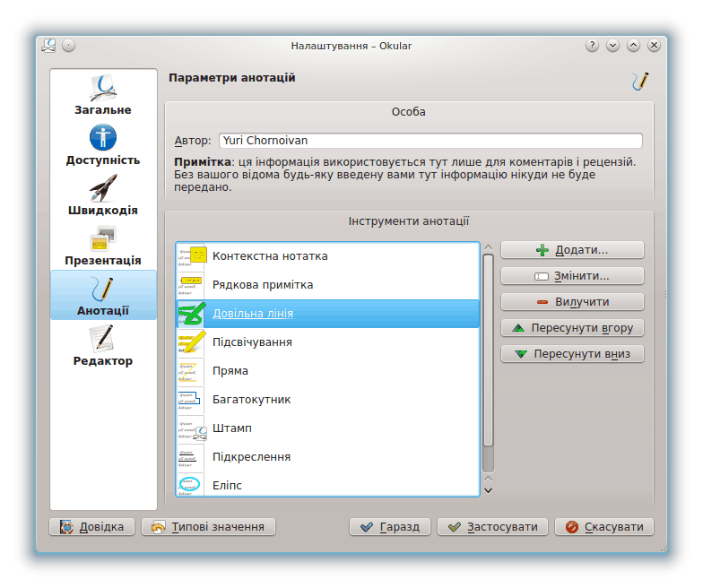Restore defaults via Типові значення

point(208,527)
